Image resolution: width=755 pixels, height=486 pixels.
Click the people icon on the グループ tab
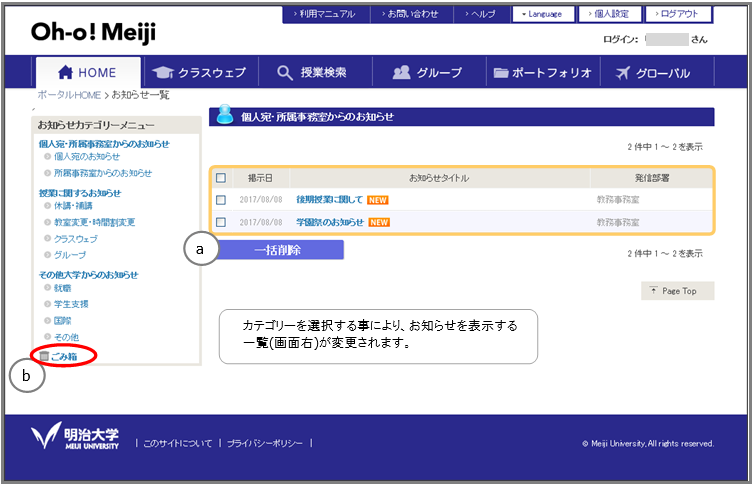402,72
